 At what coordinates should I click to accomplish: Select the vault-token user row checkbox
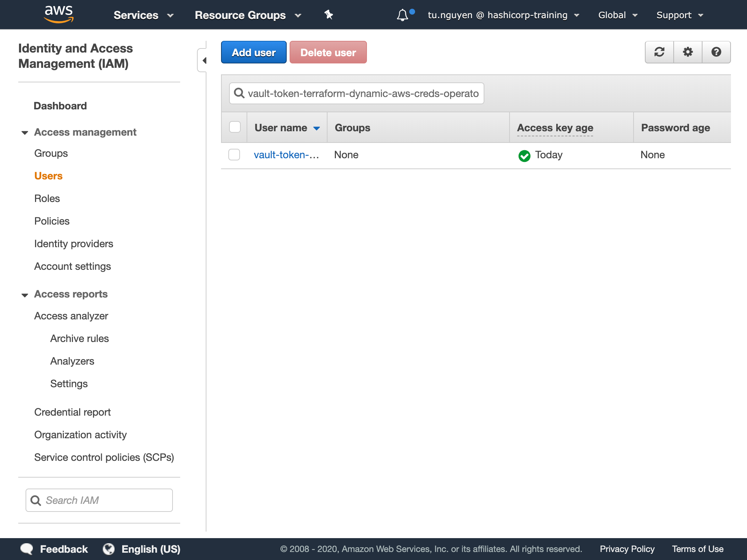point(234,155)
